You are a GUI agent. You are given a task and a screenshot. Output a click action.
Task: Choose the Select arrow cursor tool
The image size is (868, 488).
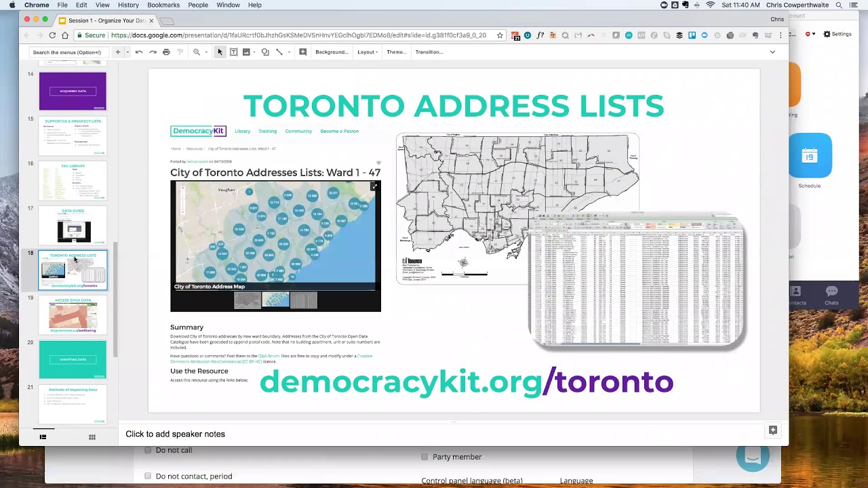pos(220,52)
